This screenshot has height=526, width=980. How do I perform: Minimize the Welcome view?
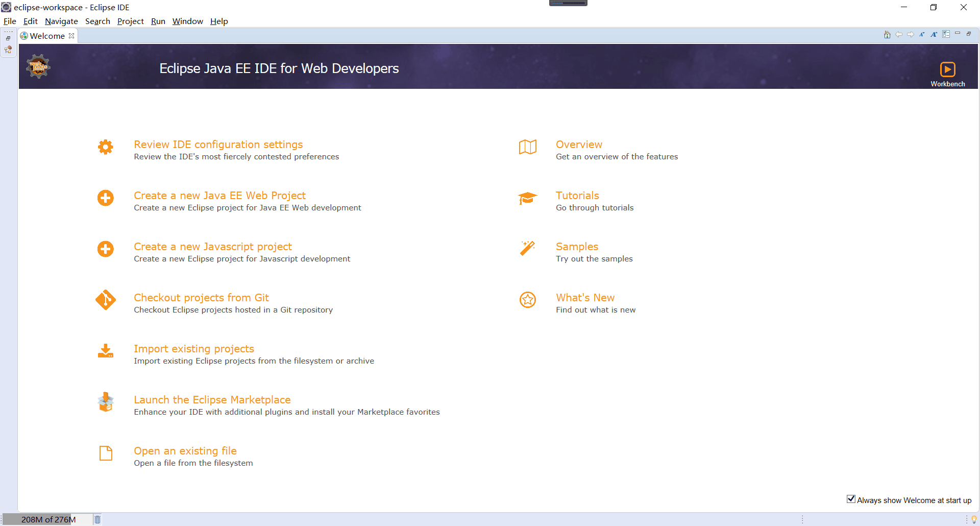(958, 33)
